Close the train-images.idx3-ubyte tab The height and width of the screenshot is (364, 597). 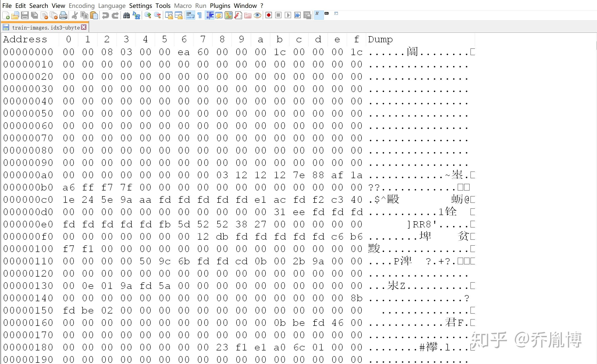coord(84,27)
